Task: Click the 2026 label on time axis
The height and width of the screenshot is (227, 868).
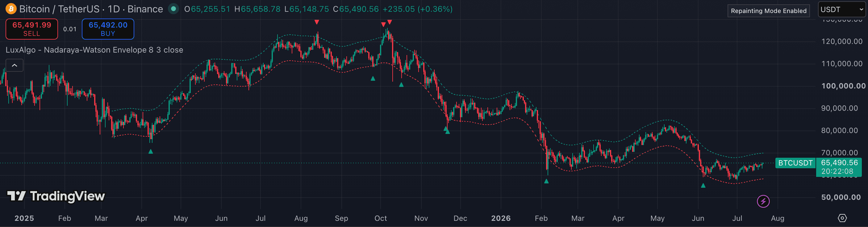Action: click(501, 218)
